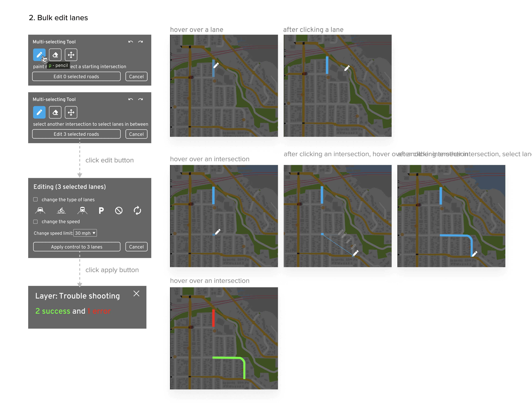Choose the car driving lane type icon
Image resolution: width=532 pixels, height=403 pixels.
click(40, 211)
